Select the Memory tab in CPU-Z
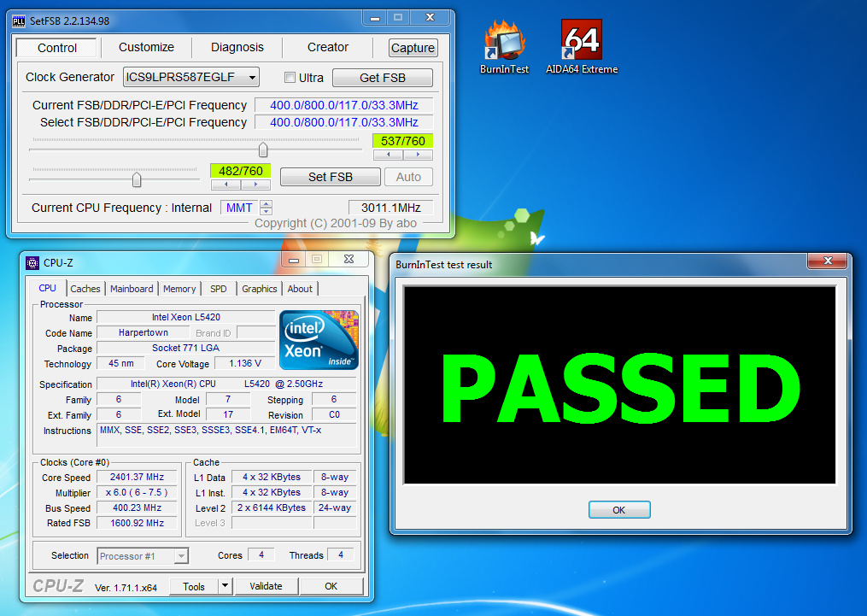Screen dimensions: 867x616 click(179, 289)
